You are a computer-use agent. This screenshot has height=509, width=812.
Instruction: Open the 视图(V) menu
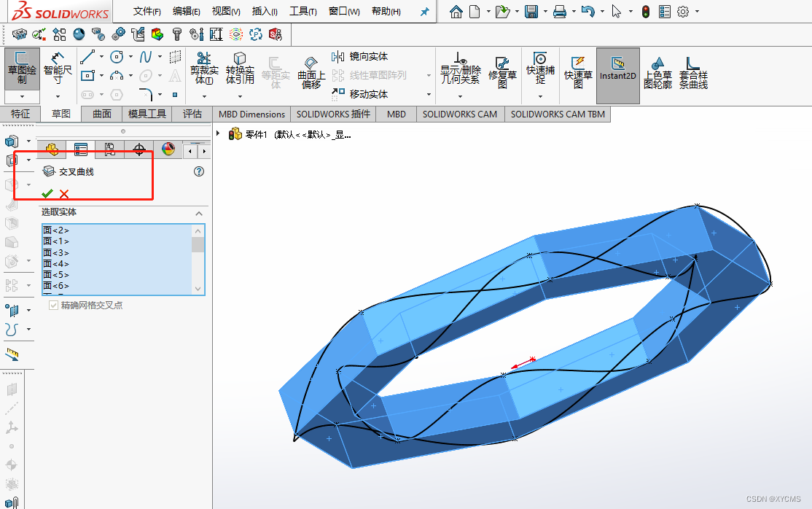(x=226, y=12)
